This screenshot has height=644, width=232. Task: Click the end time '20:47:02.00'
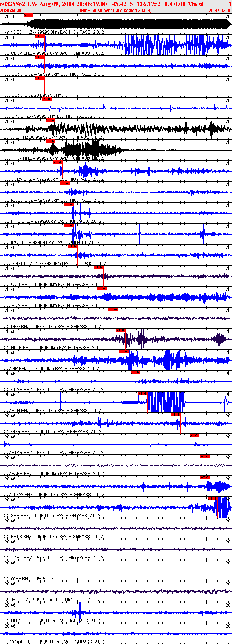coord(220,11)
